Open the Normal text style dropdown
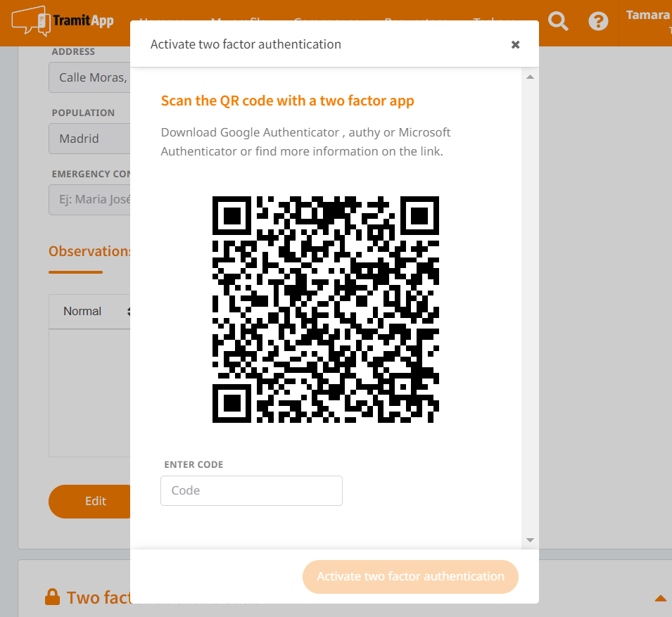The image size is (672, 617). pyautogui.click(x=91, y=312)
